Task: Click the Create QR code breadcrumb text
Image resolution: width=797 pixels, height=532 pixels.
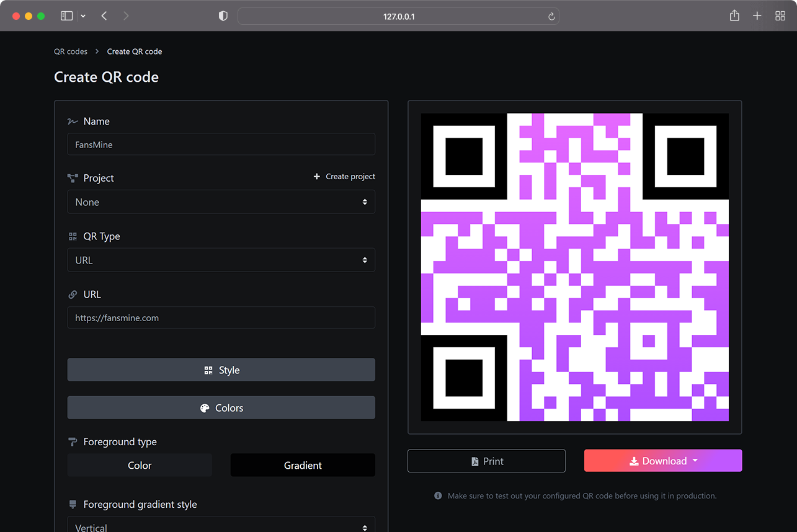Action: tap(135, 51)
